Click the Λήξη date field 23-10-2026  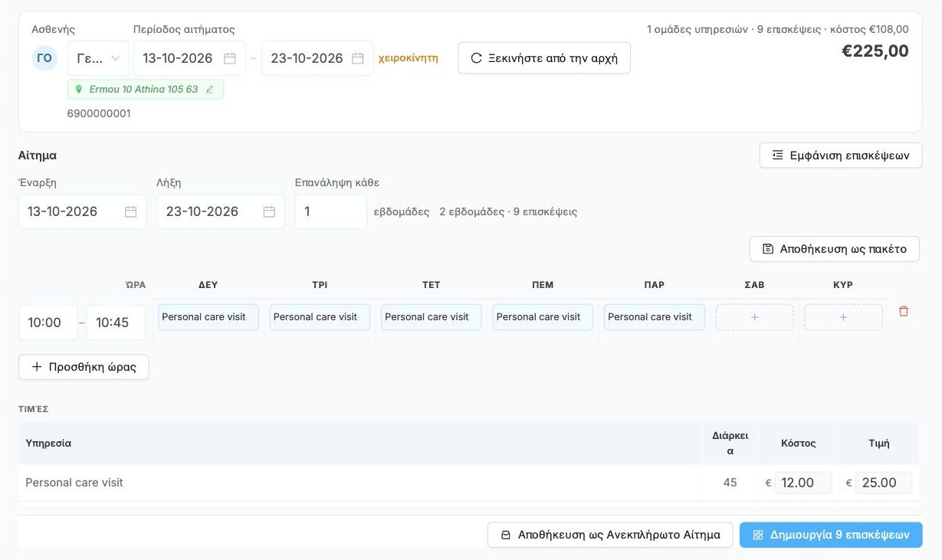[221, 211]
